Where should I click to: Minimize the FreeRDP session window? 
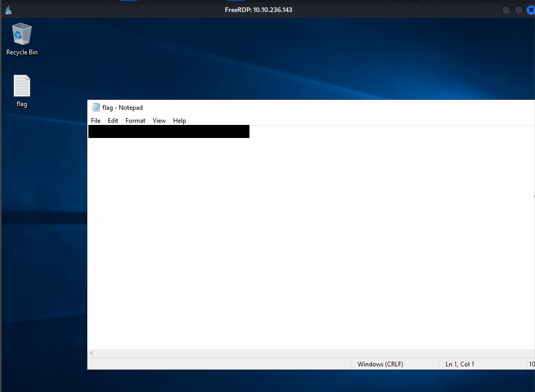tap(506, 10)
